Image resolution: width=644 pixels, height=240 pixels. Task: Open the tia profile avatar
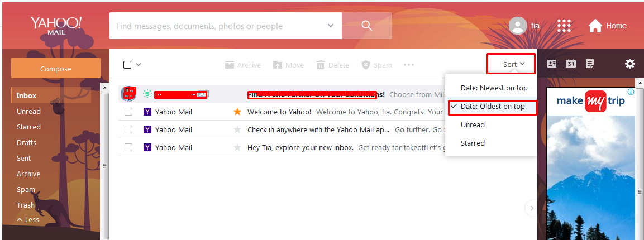[x=518, y=26]
